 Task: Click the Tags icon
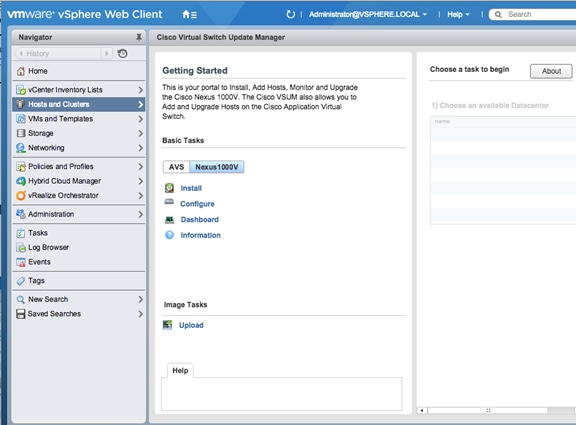pyautogui.click(x=21, y=281)
